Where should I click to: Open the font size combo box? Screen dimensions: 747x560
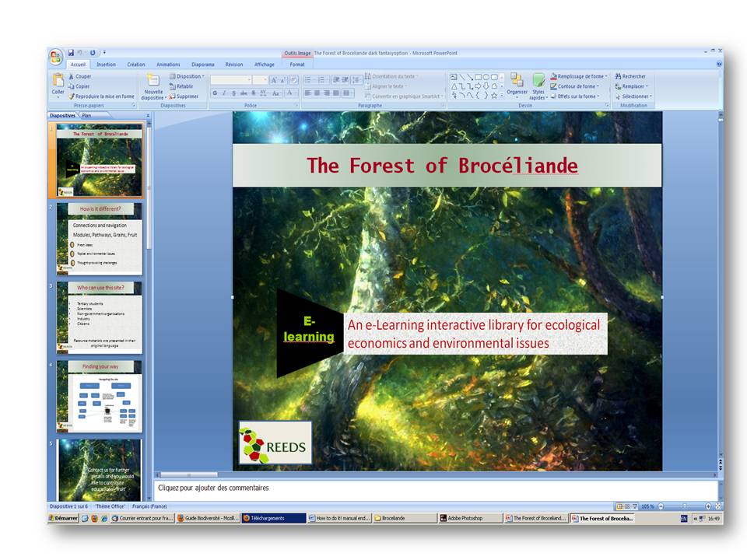pyautogui.click(x=260, y=80)
